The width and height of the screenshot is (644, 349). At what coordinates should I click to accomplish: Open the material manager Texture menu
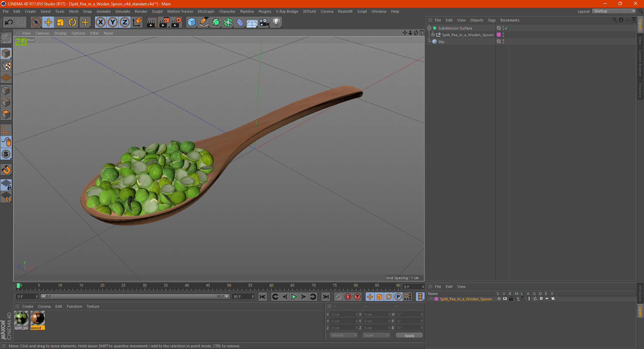(x=93, y=306)
